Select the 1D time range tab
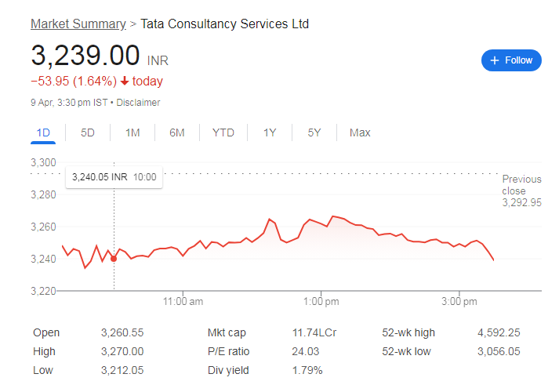 (43, 132)
